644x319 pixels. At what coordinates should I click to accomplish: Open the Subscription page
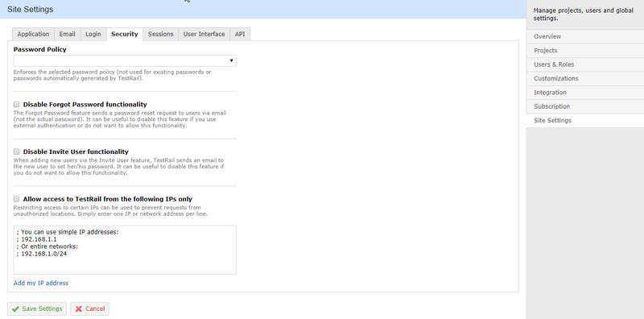point(585,106)
